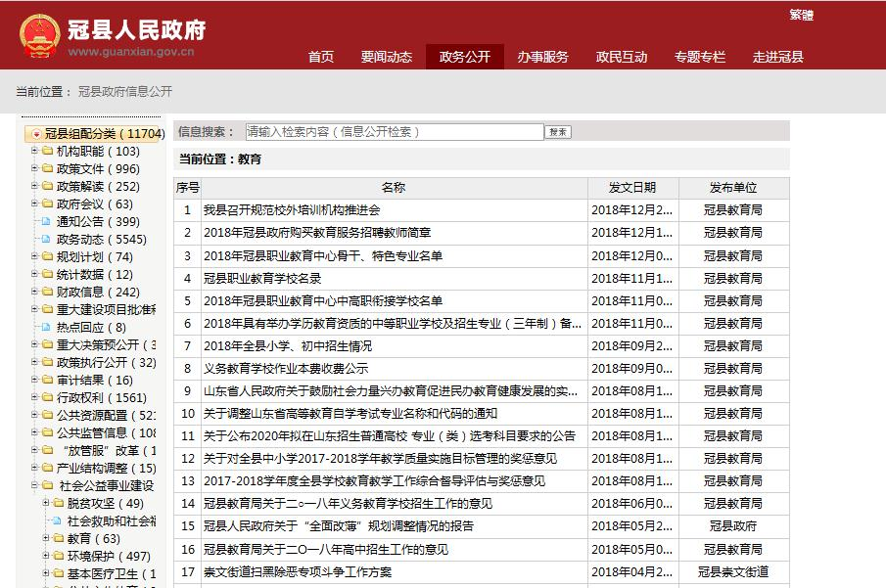Click folder icon beside 政策解读

point(47,186)
